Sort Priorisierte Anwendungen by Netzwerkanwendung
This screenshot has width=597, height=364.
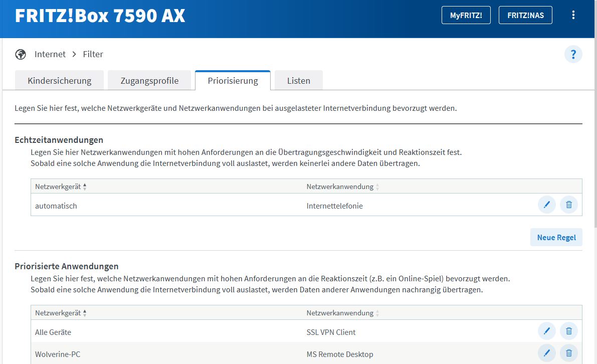[343, 313]
